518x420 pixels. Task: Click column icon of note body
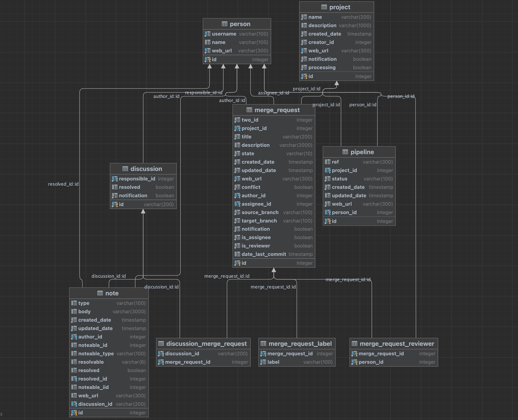pyautogui.click(x=74, y=312)
